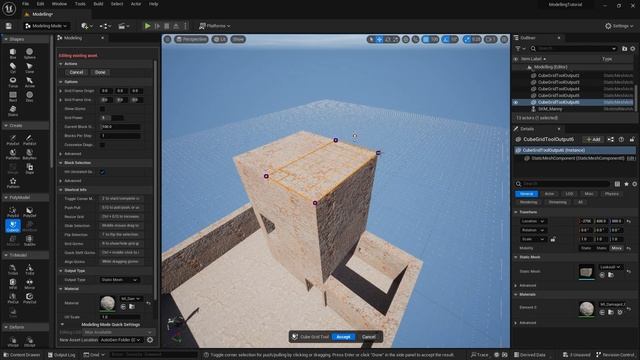
Task: Toggle scale lock in Transform
Action: [553, 239]
